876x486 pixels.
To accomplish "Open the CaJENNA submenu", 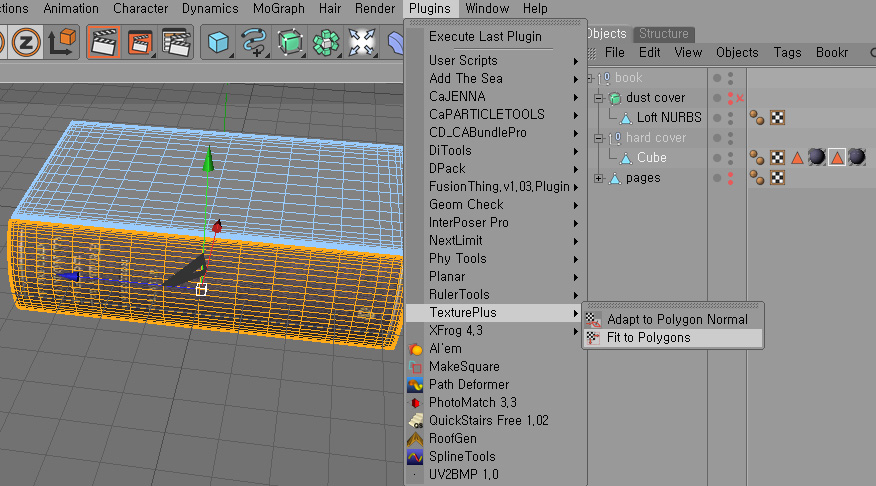I will pyautogui.click(x=496, y=97).
